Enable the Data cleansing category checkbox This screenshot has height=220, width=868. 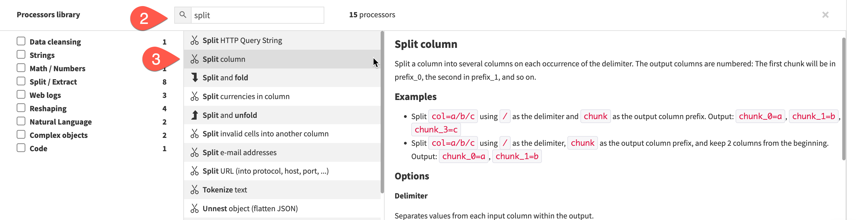pyautogui.click(x=21, y=42)
